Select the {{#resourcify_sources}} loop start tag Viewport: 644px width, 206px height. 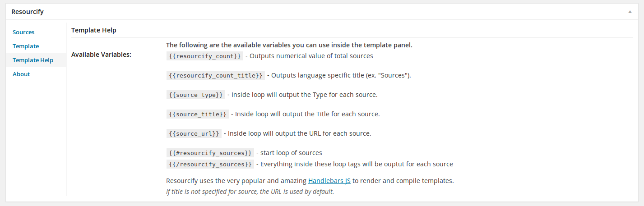pyautogui.click(x=209, y=153)
